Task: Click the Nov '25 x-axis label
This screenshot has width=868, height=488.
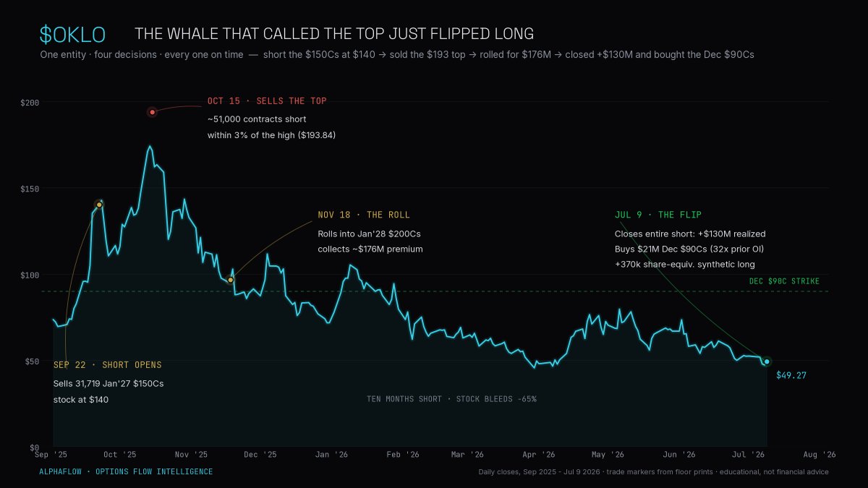Action: click(191, 455)
